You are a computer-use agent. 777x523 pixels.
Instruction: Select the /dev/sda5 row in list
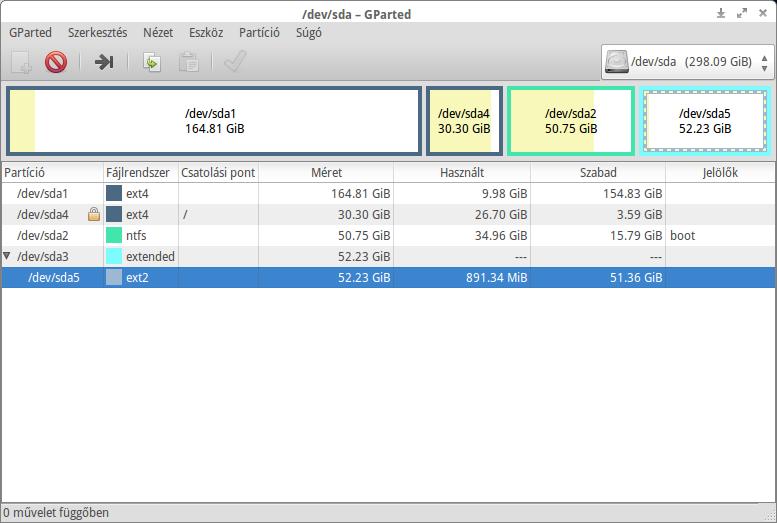[x=388, y=277]
